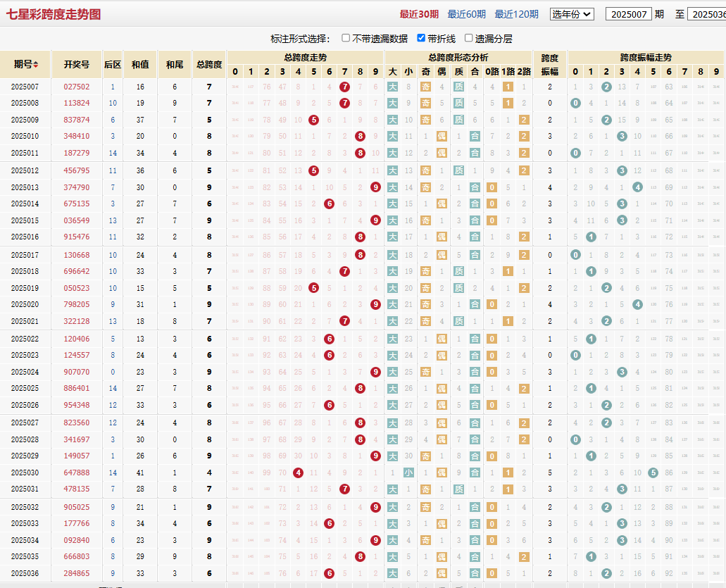Click draw number 647888

click(76, 473)
